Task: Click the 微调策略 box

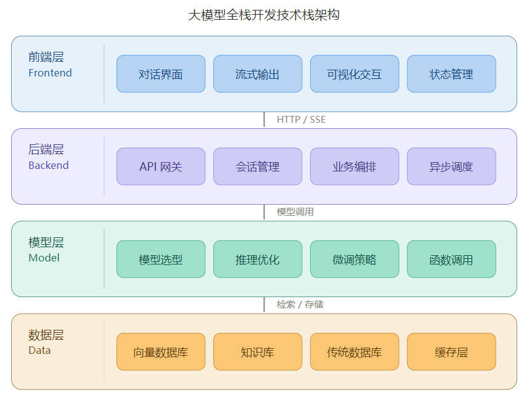Action: (354, 260)
